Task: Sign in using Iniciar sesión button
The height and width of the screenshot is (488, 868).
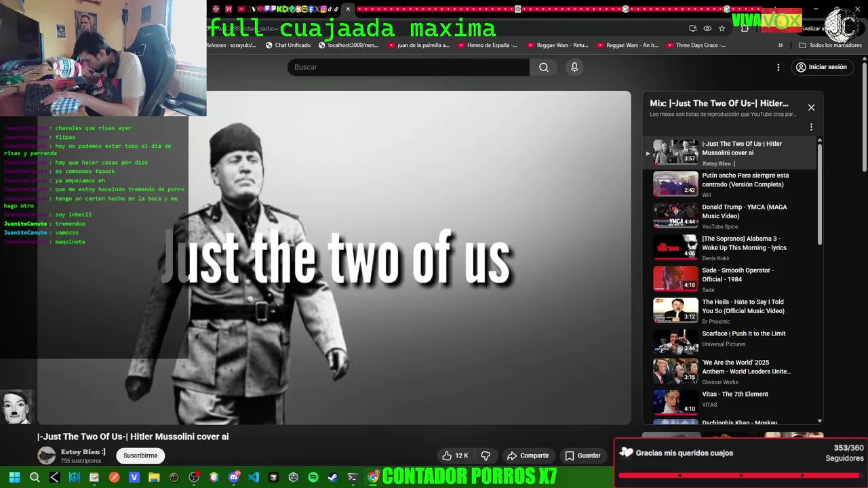Action: click(x=821, y=67)
